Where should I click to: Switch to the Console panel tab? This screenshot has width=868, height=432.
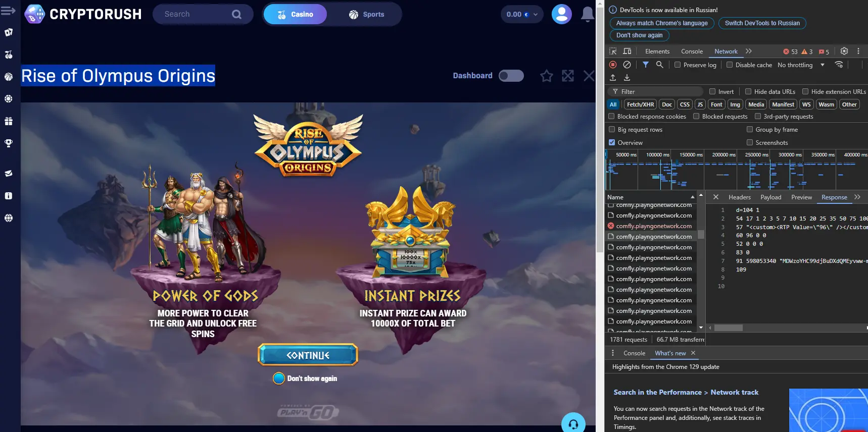(692, 51)
